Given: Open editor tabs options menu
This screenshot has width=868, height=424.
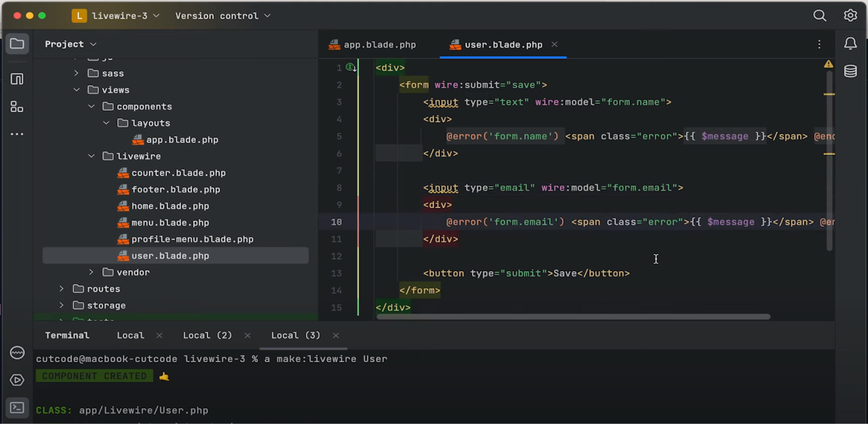Looking at the screenshot, I should tap(819, 44).
